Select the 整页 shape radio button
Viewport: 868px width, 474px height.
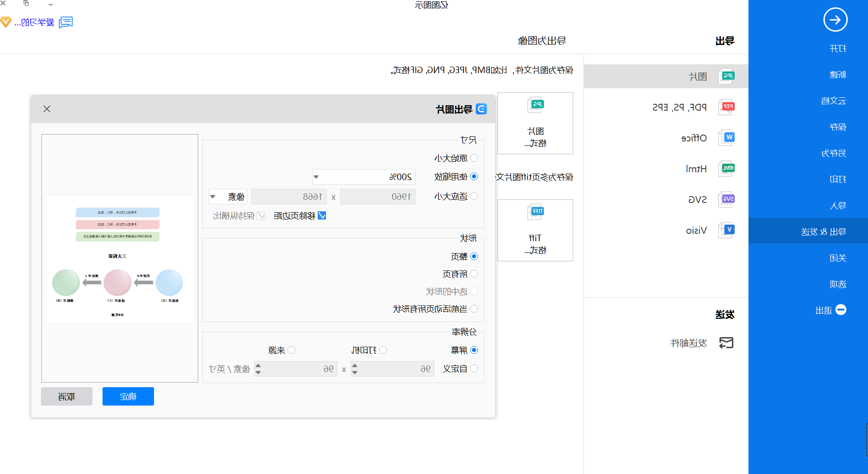click(474, 256)
